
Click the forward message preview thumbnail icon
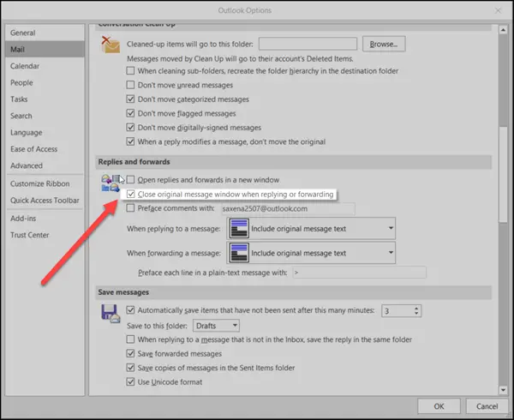239,253
